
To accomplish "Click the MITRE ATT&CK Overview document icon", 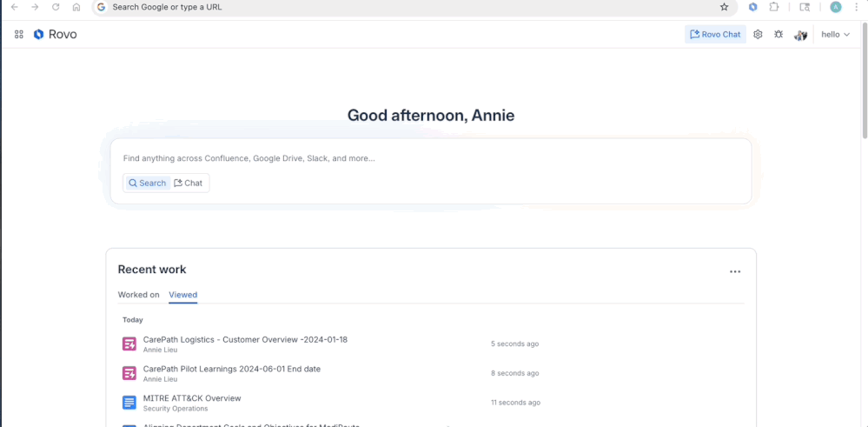I will pos(129,402).
